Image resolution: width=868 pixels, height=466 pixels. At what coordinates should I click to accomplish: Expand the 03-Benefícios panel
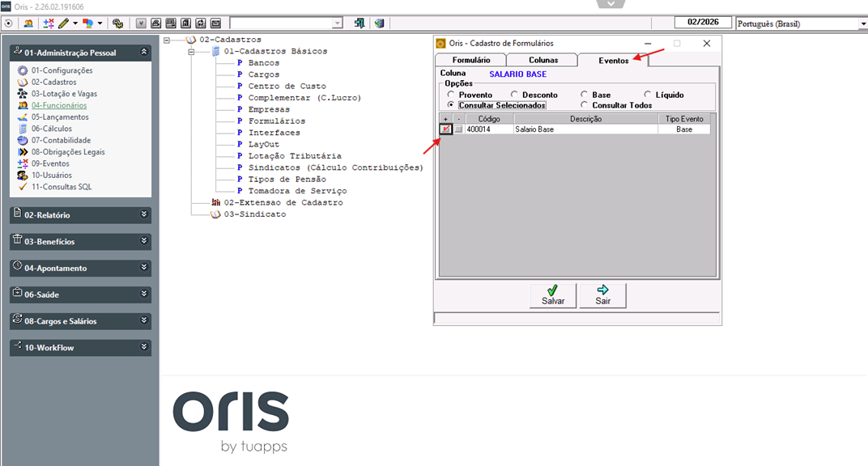pyautogui.click(x=144, y=240)
